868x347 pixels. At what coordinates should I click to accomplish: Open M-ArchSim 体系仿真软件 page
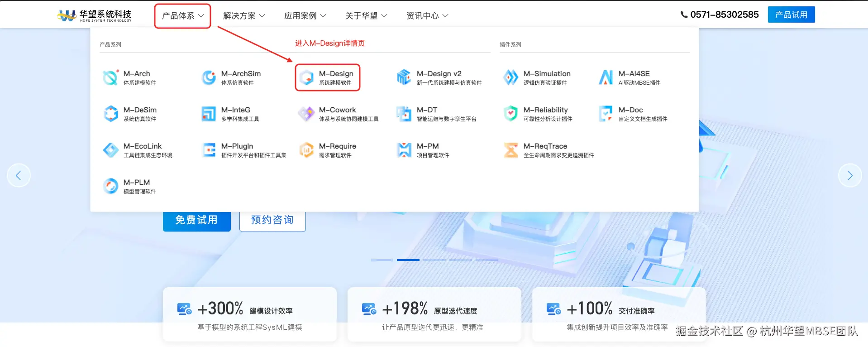(231, 77)
